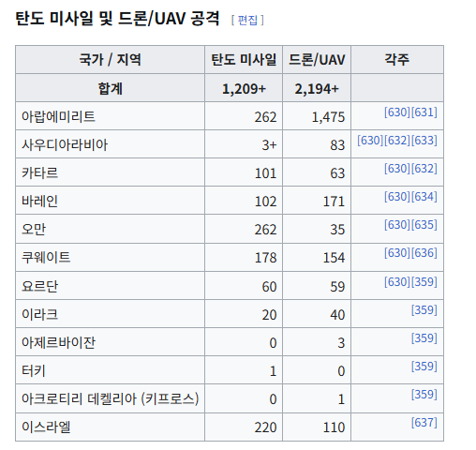476x450 pixels.
Task: Click the country name 이스라엘
Action: (x=46, y=427)
